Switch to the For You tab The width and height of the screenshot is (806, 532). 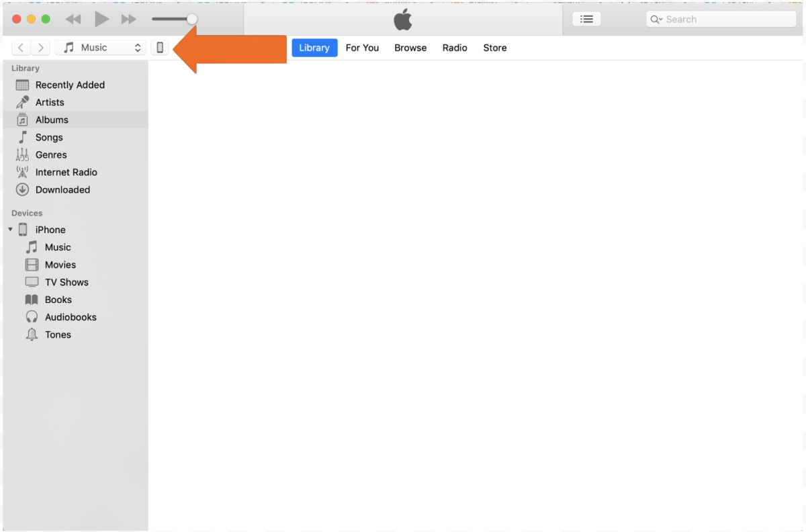point(362,48)
